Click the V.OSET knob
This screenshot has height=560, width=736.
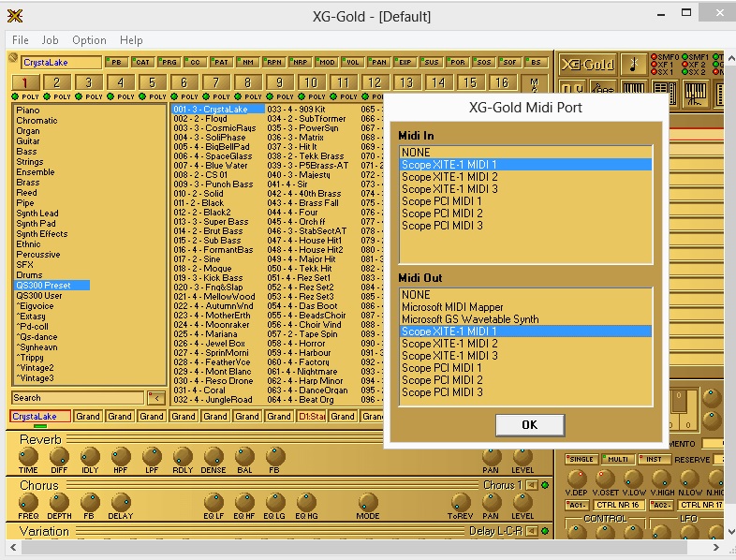605,479
